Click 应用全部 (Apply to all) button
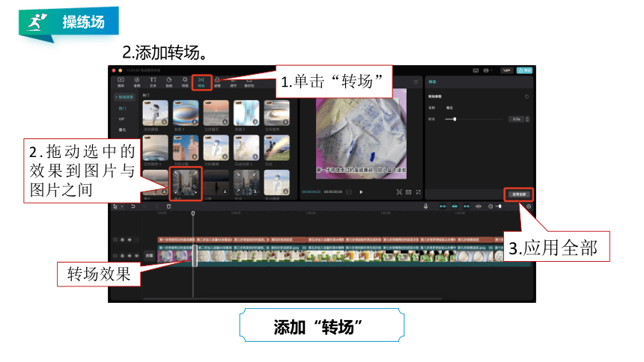Image resolution: width=644 pixels, height=362 pixels. tap(519, 194)
